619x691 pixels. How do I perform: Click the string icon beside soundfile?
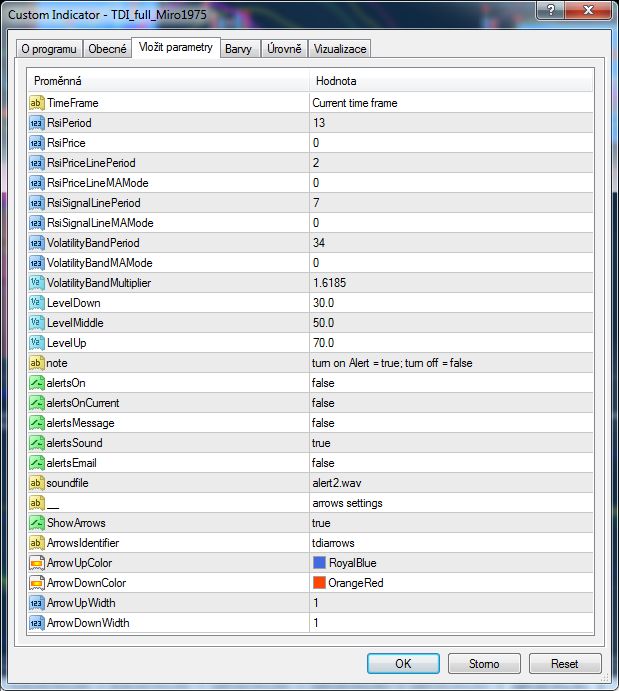(37, 483)
